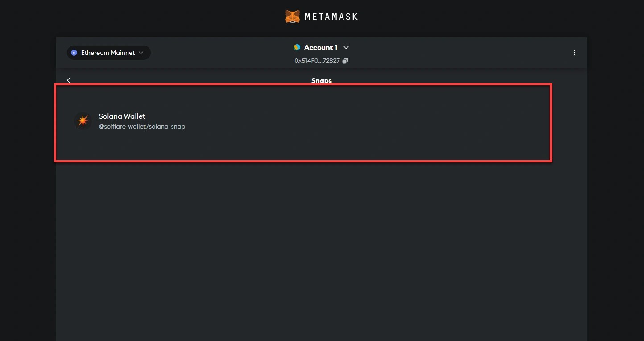Click the Solana Wallet snap icon
The height and width of the screenshot is (341, 644).
[x=83, y=121]
